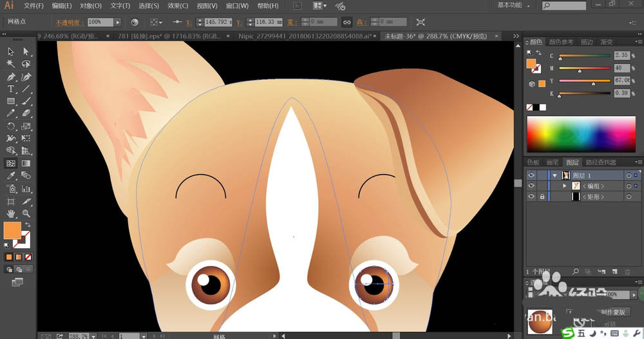Viewport: 644px width, 339px height.
Task: Open the 基本功能 workspace dropdown
Action: [x=515, y=6]
